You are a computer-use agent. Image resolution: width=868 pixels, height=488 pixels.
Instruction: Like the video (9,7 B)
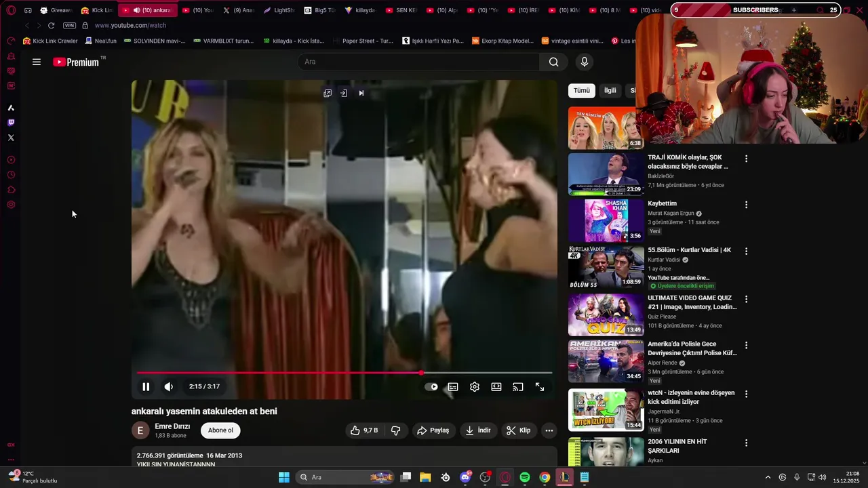[x=364, y=430]
